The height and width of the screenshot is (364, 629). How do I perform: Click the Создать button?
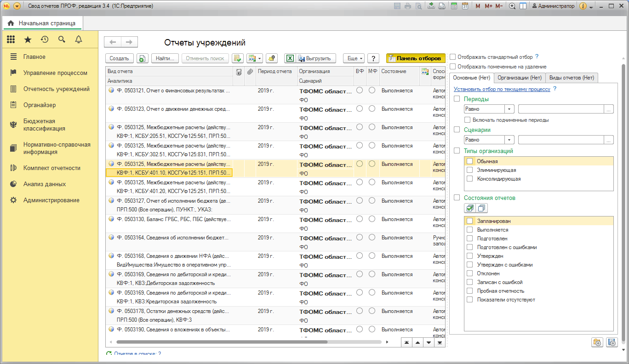[x=120, y=58]
